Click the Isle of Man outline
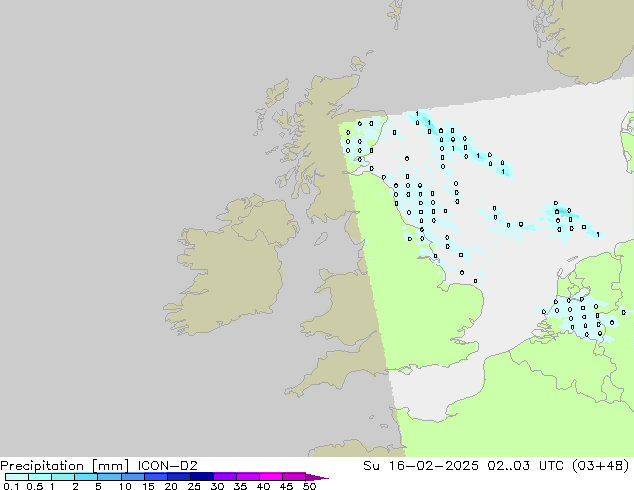 pyautogui.click(x=321, y=239)
